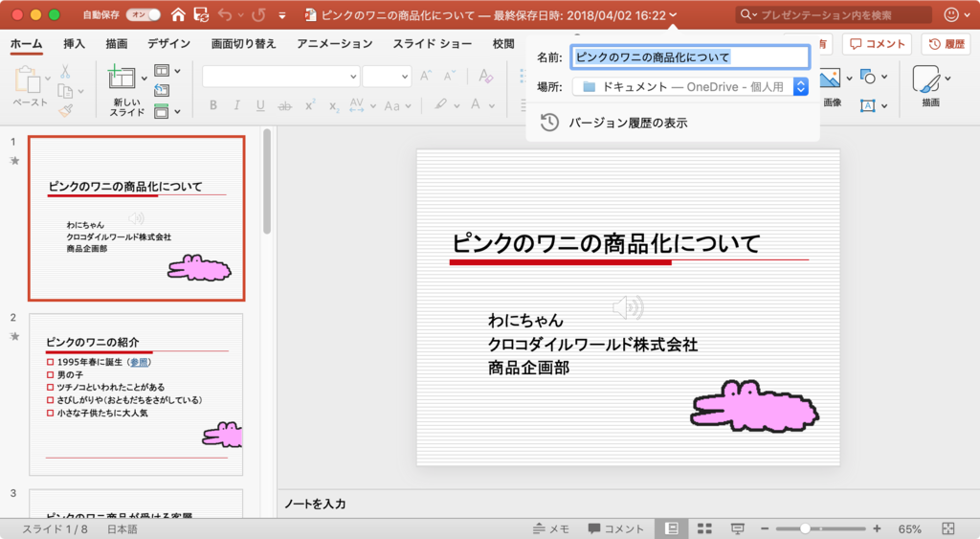Open the Aa change case dropdown
This screenshot has width=980, height=539.
click(x=397, y=106)
